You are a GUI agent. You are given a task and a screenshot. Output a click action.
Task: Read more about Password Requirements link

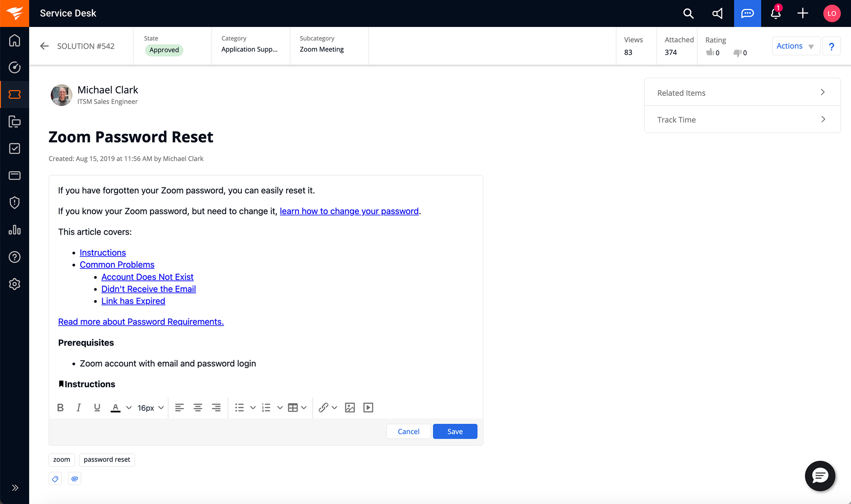coord(141,322)
